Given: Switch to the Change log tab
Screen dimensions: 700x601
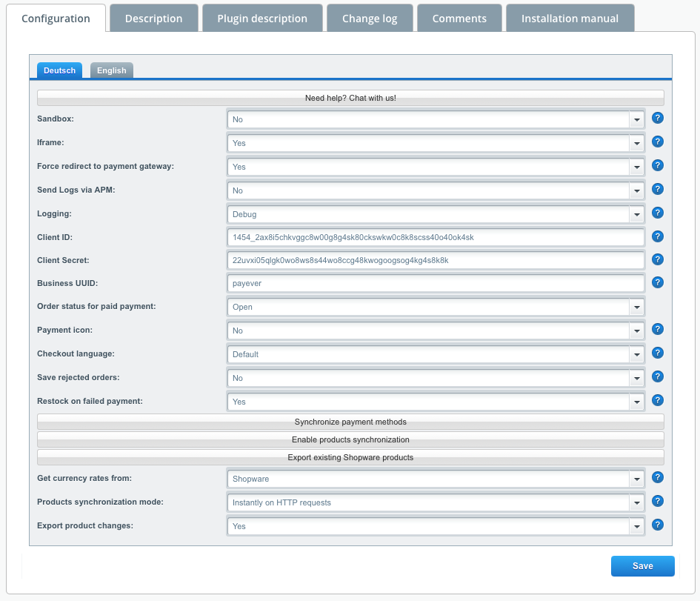Looking at the screenshot, I should click(x=370, y=19).
